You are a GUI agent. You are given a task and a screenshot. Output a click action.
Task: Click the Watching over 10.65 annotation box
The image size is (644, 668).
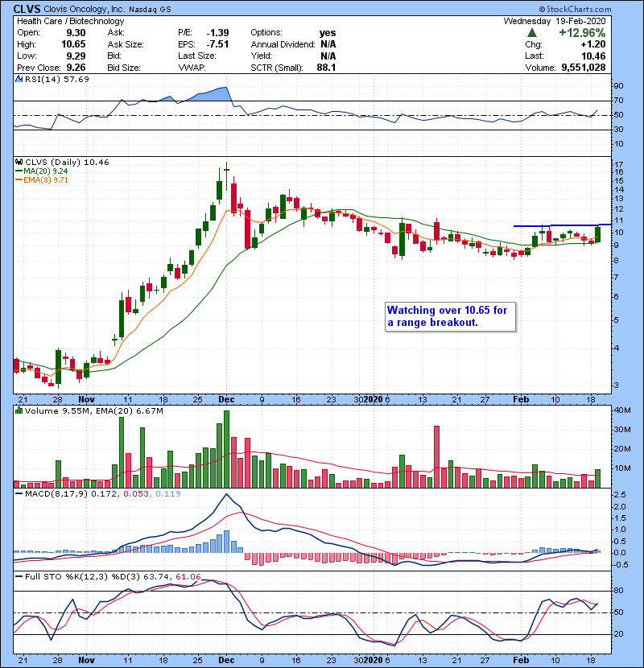[450, 316]
